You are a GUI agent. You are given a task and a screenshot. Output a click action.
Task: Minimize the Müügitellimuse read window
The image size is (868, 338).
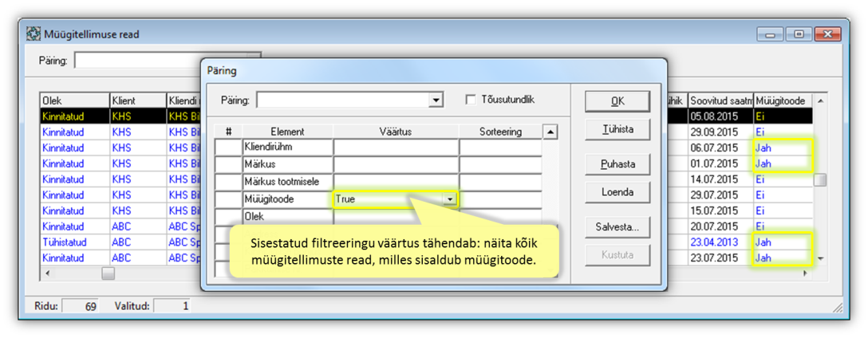[x=770, y=34]
